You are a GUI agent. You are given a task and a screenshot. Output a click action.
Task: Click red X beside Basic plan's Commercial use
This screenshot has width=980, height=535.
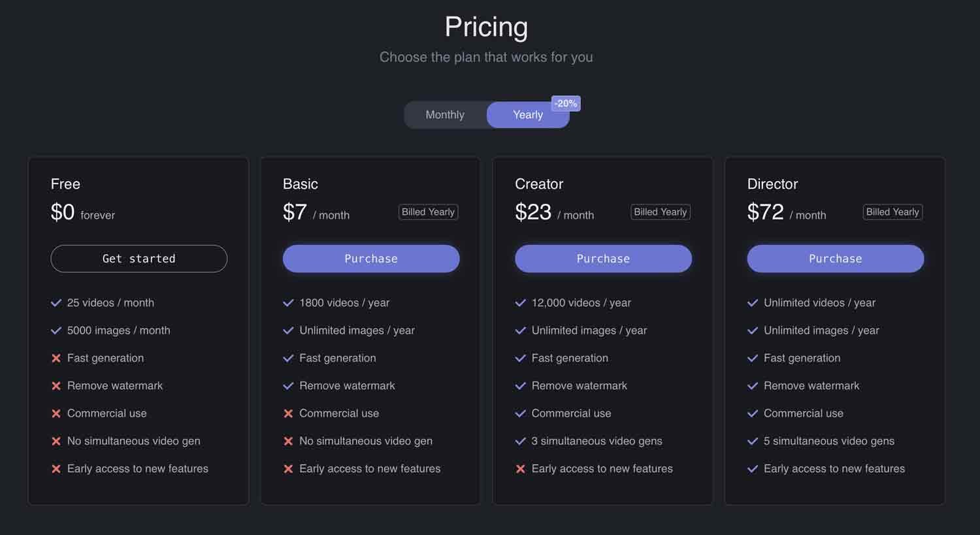pyautogui.click(x=288, y=413)
